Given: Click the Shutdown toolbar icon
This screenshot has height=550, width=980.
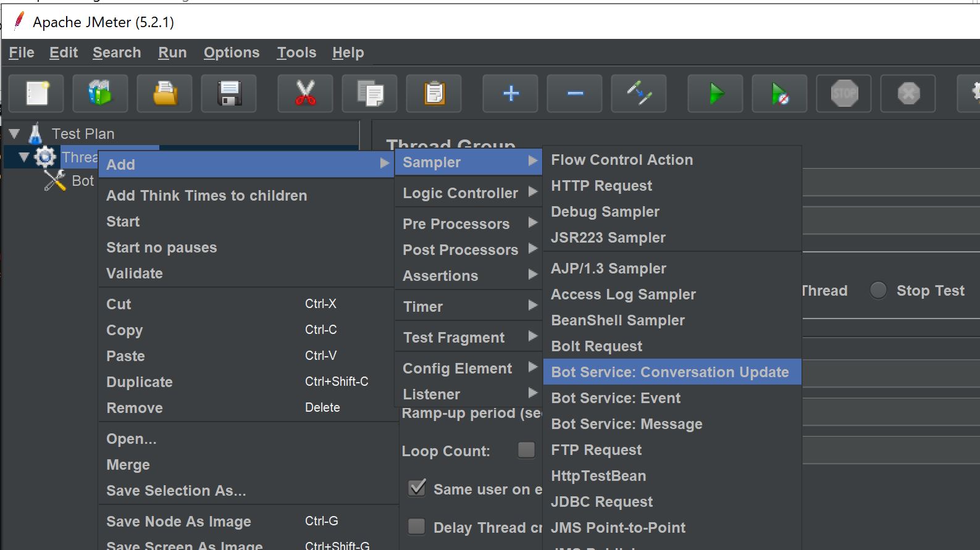Looking at the screenshot, I should 908,94.
